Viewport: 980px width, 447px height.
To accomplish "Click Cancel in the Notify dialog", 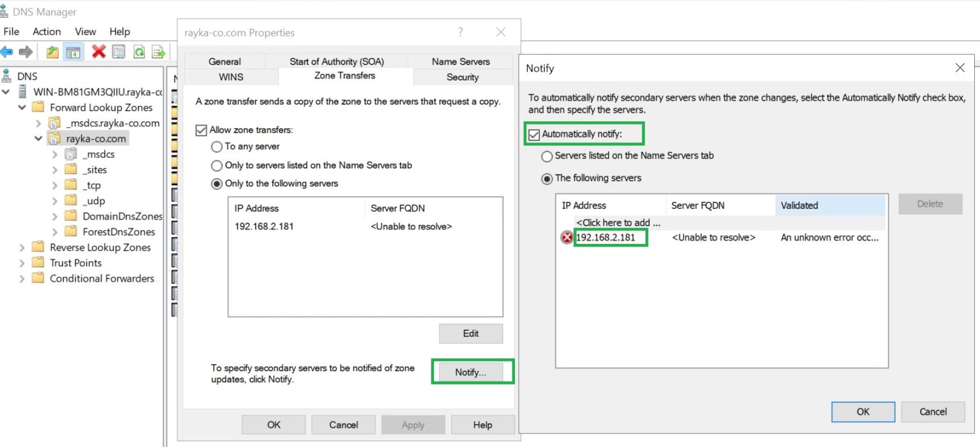I will tap(933, 412).
